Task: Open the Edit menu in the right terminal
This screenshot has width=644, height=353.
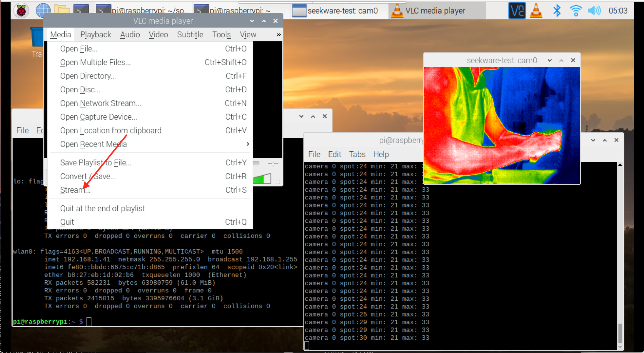Action: [335, 154]
